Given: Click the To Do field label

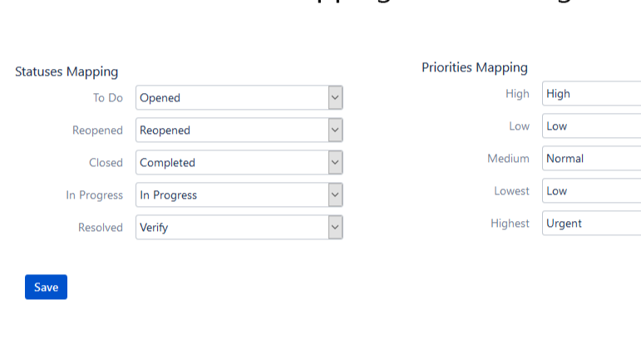Looking at the screenshot, I should click(107, 98).
